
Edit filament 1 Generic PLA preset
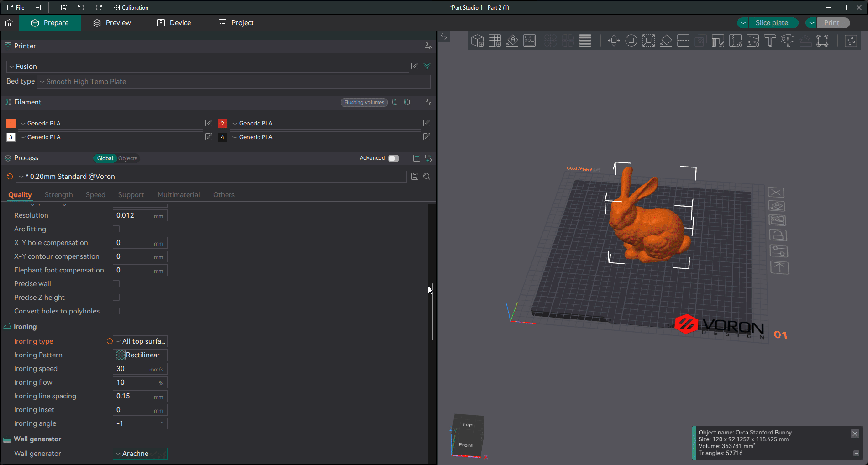(x=209, y=123)
